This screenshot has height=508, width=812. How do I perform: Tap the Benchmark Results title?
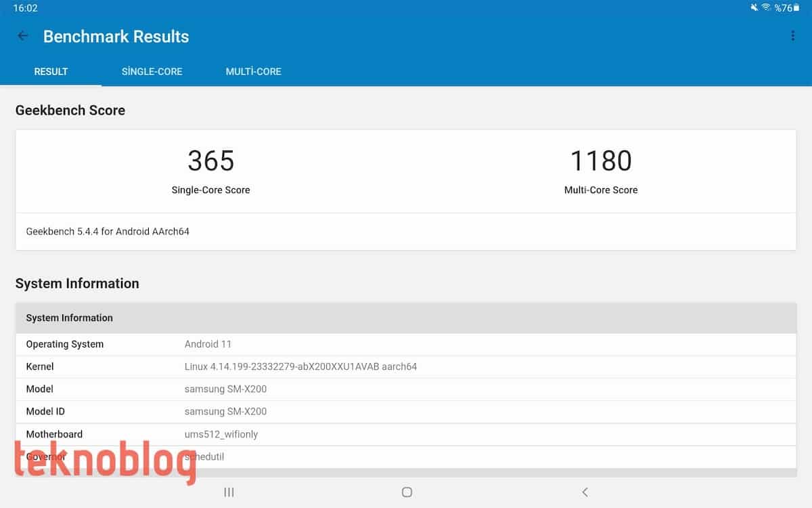coord(116,37)
